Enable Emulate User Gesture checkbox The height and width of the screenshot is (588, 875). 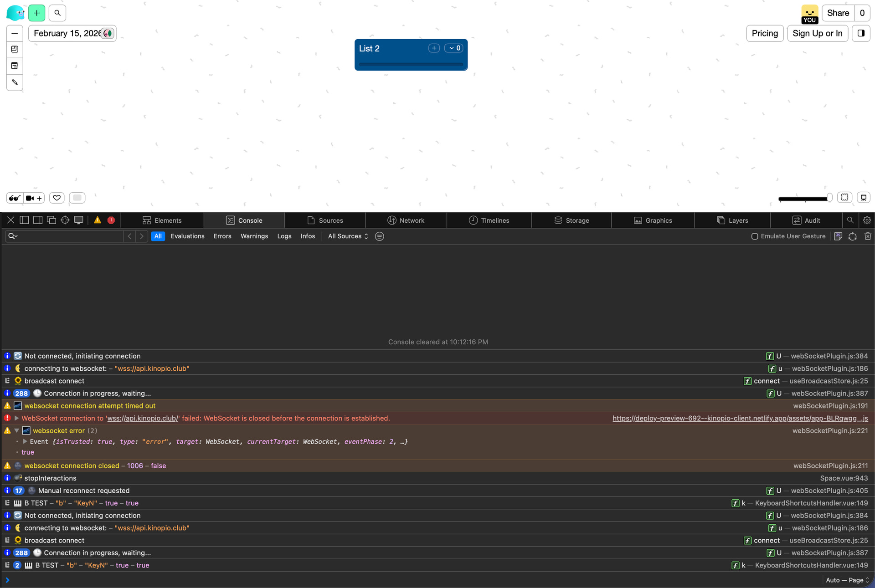pyautogui.click(x=755, y=236)
